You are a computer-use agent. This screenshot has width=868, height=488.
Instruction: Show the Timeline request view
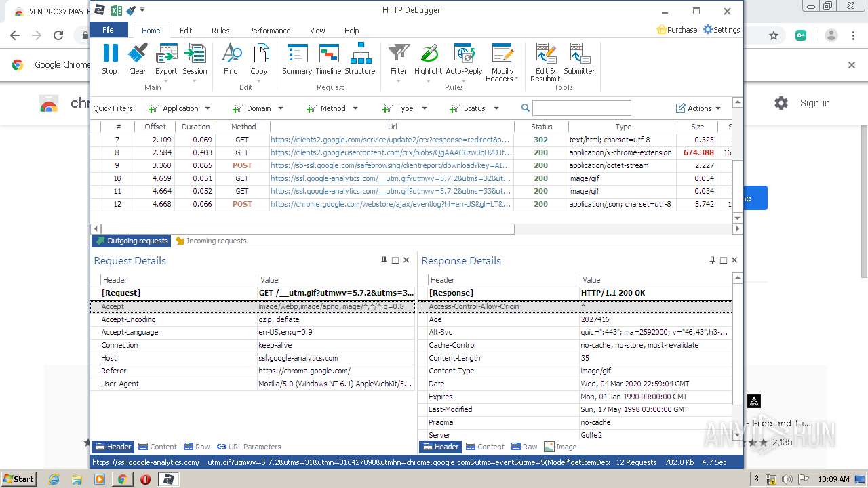click(328, 59)
